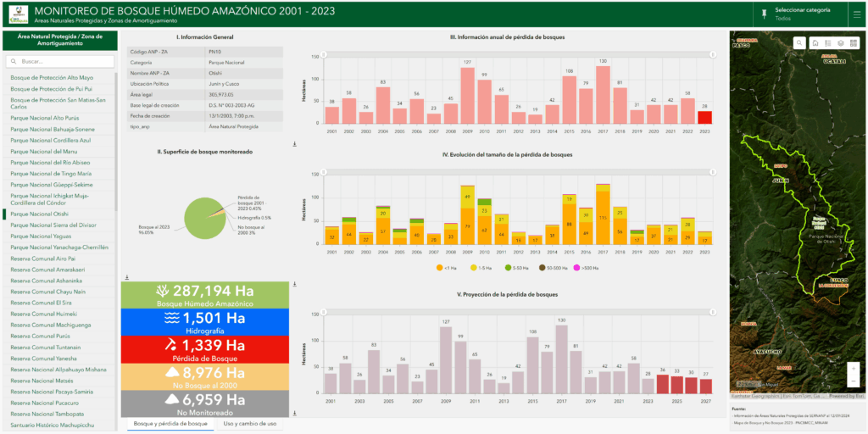Zoom in on the map with plus button
Viewport: 868px width, 434px height.
[x=854, y=368]
